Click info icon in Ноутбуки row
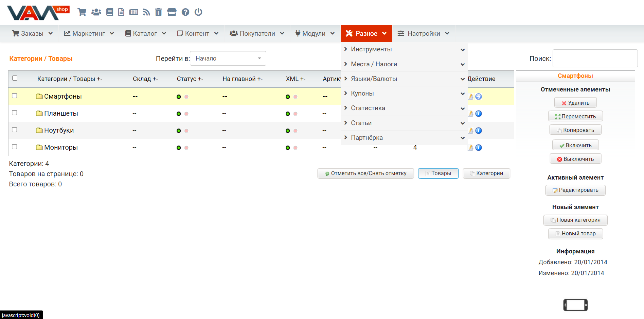Image resolution: width=644 pixels, height=319 pixels. pos(479,131)
